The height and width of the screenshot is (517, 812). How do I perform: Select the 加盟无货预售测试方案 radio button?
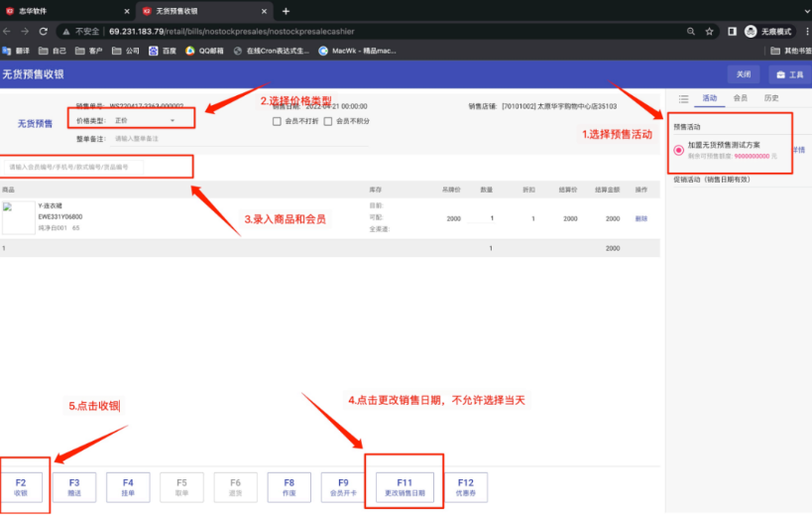click(x=678, y=150)
